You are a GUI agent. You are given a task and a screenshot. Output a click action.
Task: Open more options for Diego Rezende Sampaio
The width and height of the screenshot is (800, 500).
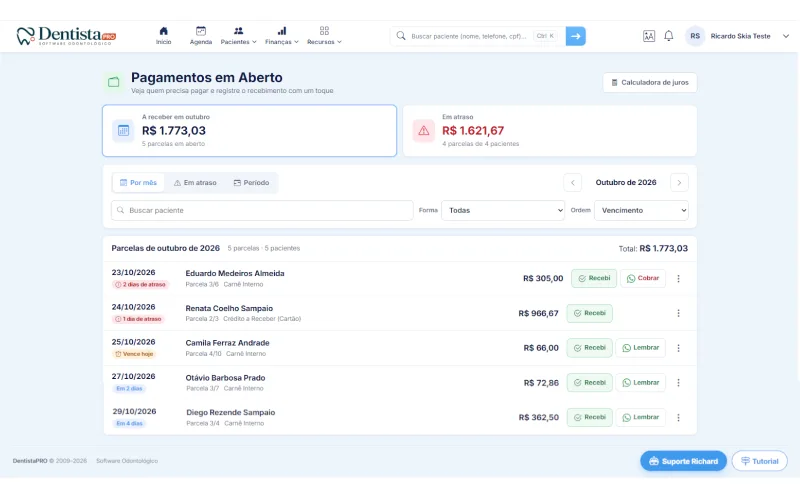click(678, 417)
